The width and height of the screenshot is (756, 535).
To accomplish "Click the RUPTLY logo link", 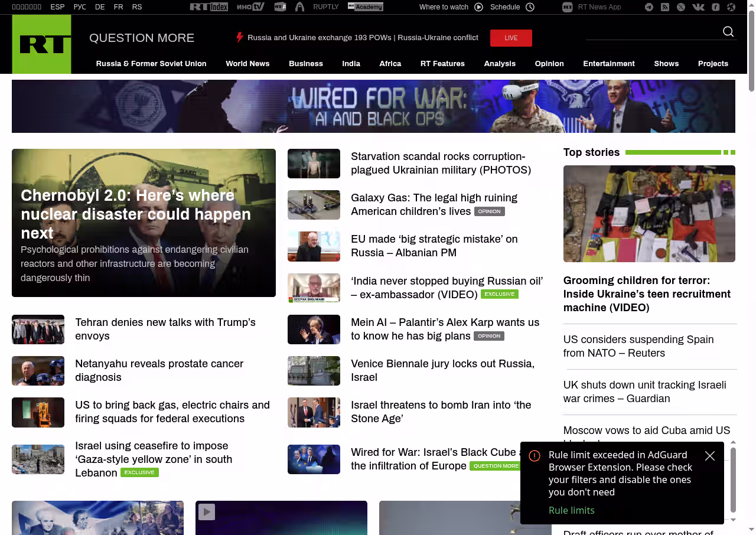I will click(x=325, y=7).
